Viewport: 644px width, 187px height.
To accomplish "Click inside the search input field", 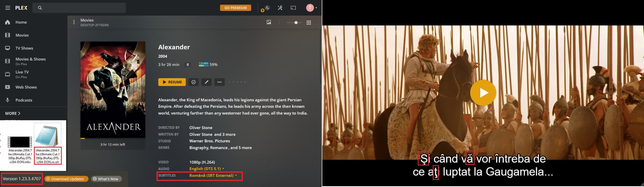I will pos(79,8).
